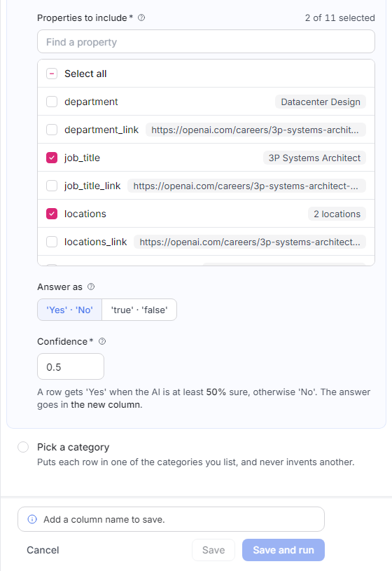Toggle the Select all checkbox
This screenshot has width=392, height=571.
tap(52, 74)
